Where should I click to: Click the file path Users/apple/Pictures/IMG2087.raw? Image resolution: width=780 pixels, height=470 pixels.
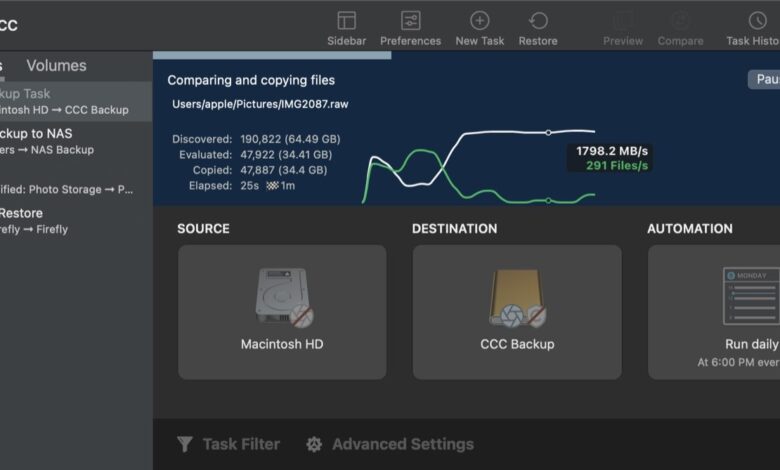[x=260, y=104]
